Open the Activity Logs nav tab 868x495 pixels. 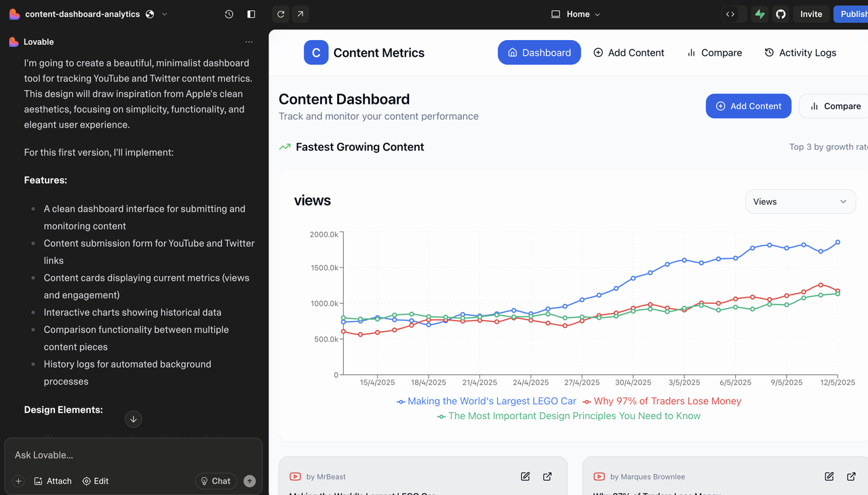click(800, 53)
